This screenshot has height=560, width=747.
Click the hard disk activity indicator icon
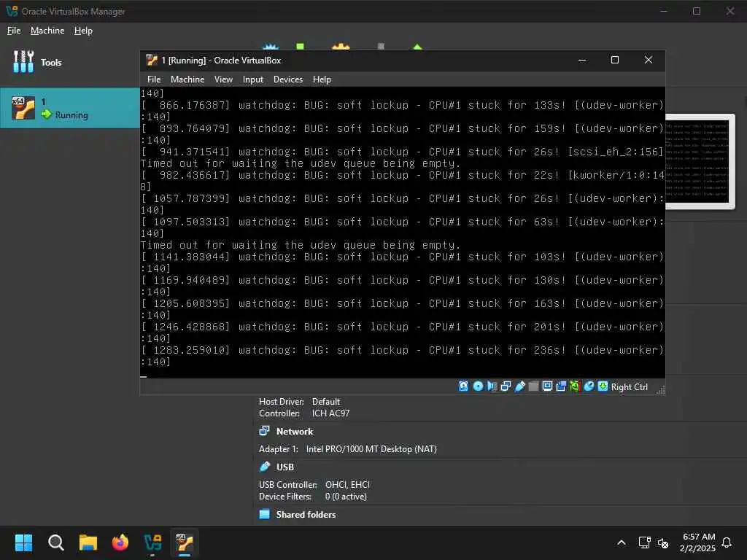pyautogui.click(x=463, y=386)
